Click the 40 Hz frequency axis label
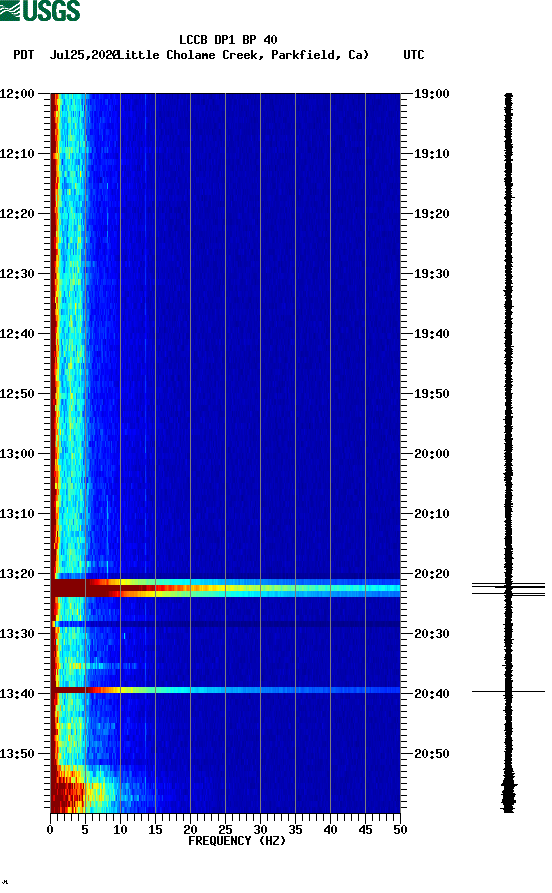This screenshot has width=552, height=893. (x=330, y=830)
